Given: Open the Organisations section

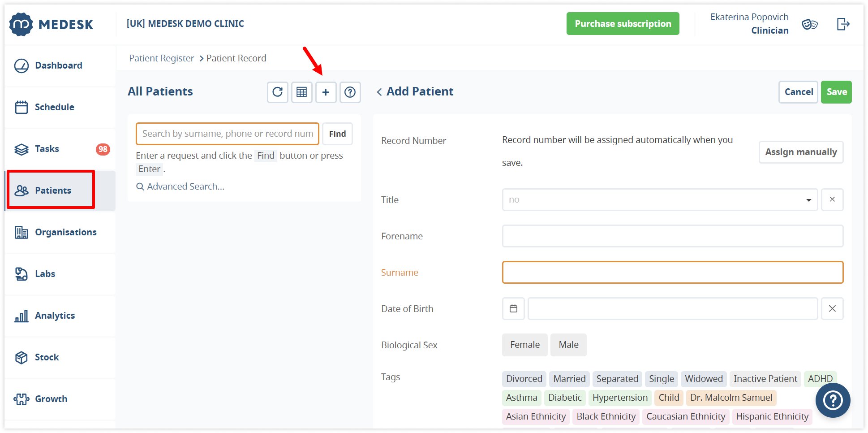Looking at the screenshot, I should coord(65,232).
